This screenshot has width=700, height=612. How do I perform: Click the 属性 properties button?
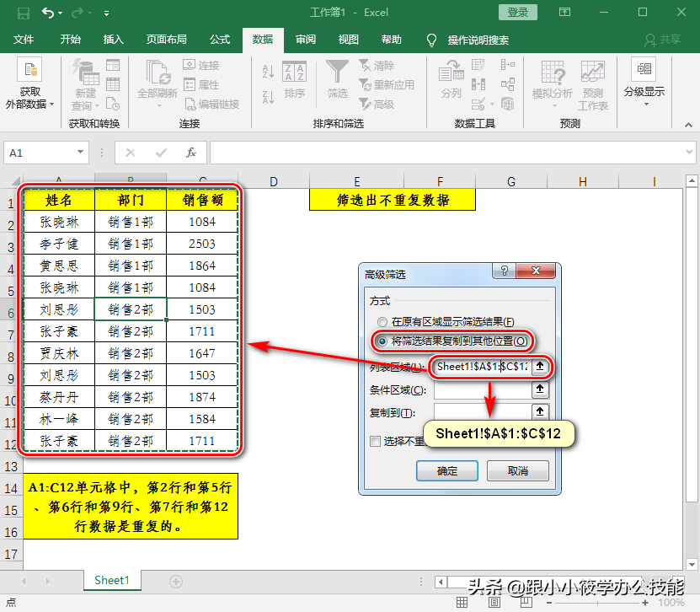(200, 84)
